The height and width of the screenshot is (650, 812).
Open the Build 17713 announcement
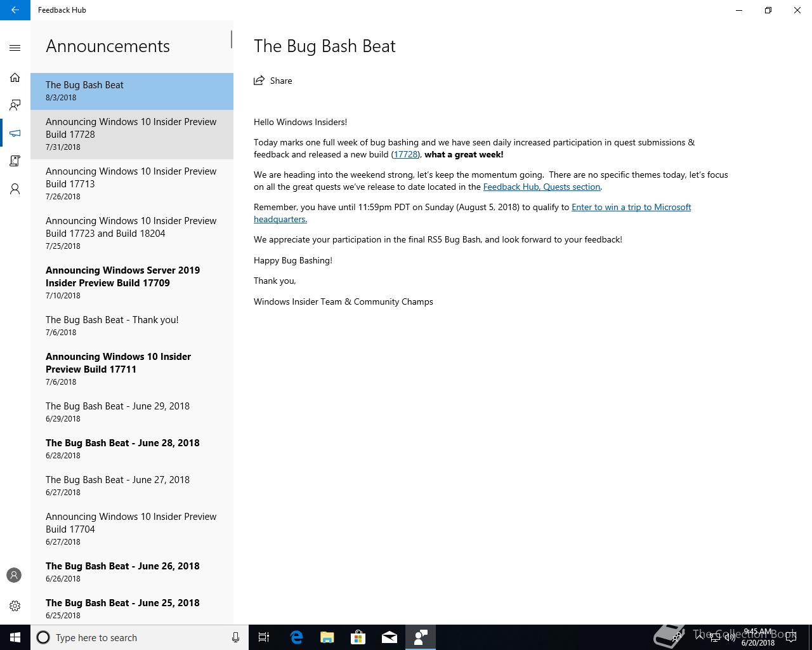(x=132, y=183)
